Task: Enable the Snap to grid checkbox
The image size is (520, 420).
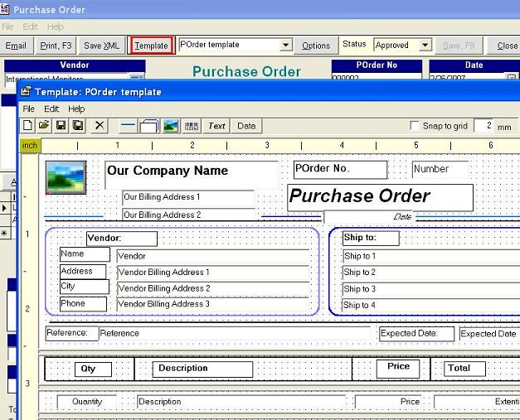Action: coord(415,126)
